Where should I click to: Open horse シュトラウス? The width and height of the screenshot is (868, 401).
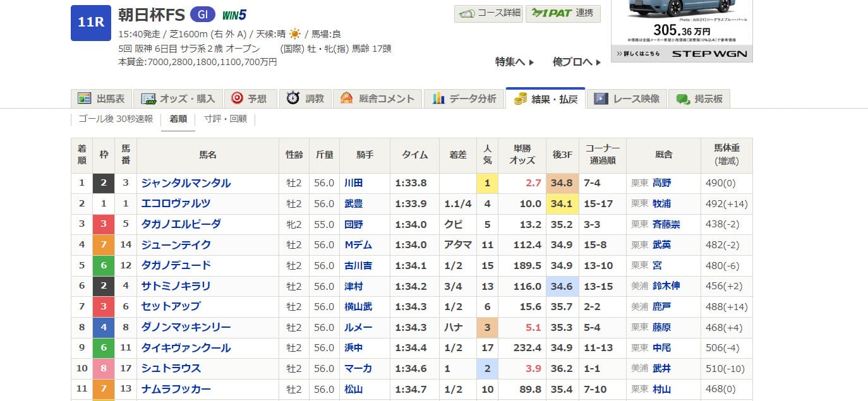(171, 368)
